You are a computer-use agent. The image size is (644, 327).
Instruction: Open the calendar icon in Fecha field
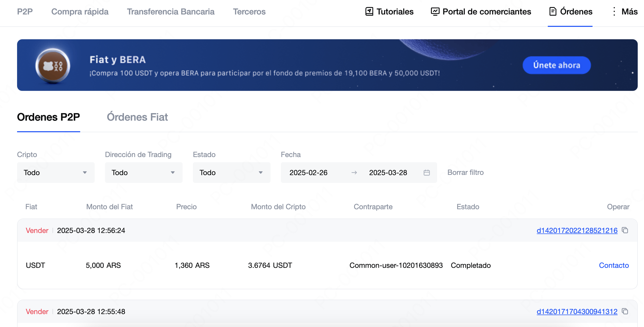[427, 173]
